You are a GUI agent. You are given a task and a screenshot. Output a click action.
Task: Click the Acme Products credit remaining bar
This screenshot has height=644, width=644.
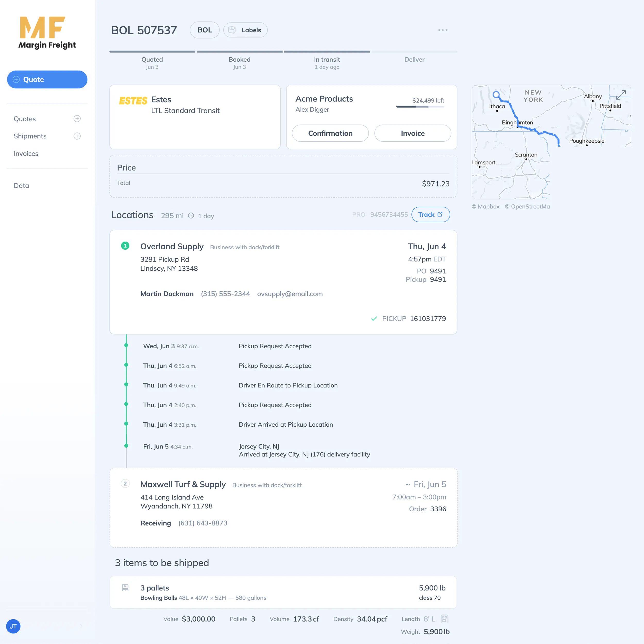[x=420, y=107]
